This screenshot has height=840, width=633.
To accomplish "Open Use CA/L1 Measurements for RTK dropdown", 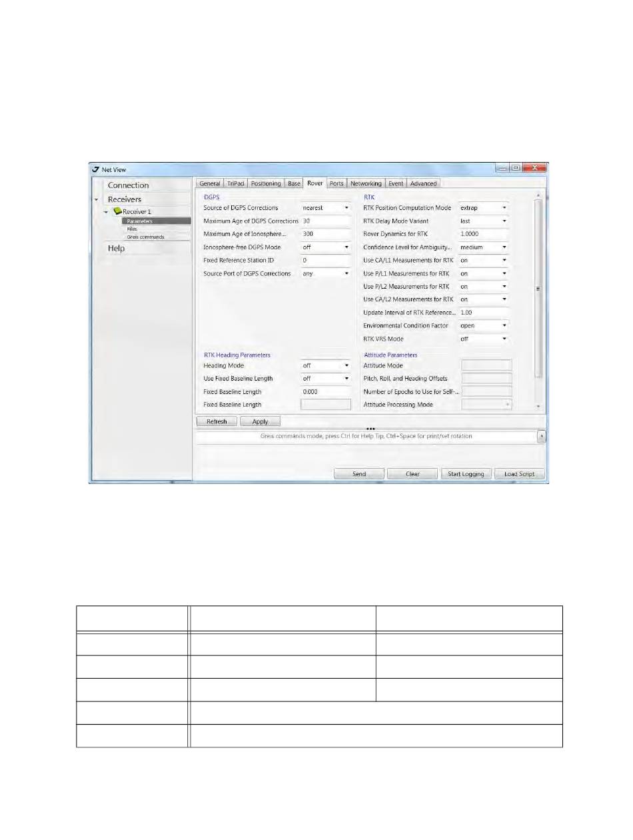I will [x=504, y=260].
